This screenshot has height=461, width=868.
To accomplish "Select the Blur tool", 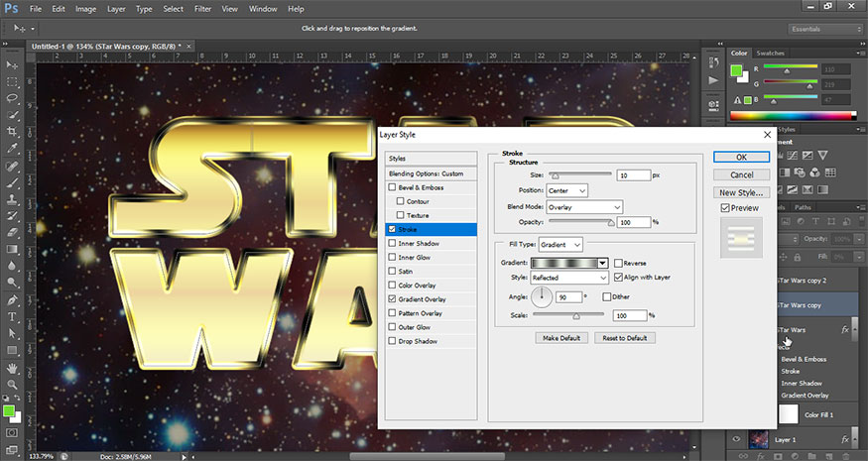I will 12,266.
